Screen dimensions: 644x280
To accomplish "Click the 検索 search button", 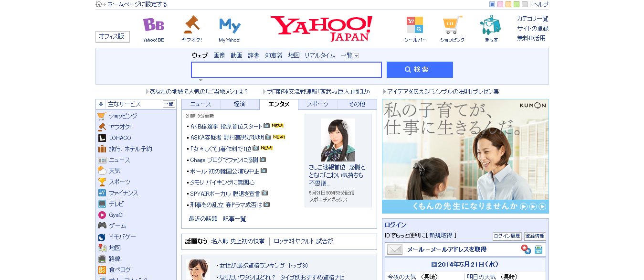I will (x=420, y=70).
